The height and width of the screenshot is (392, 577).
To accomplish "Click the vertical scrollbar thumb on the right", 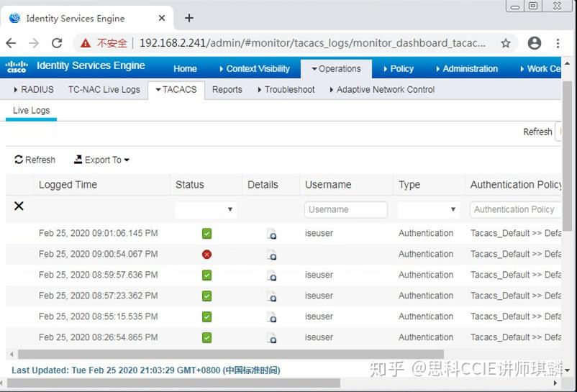I will 568,156.
